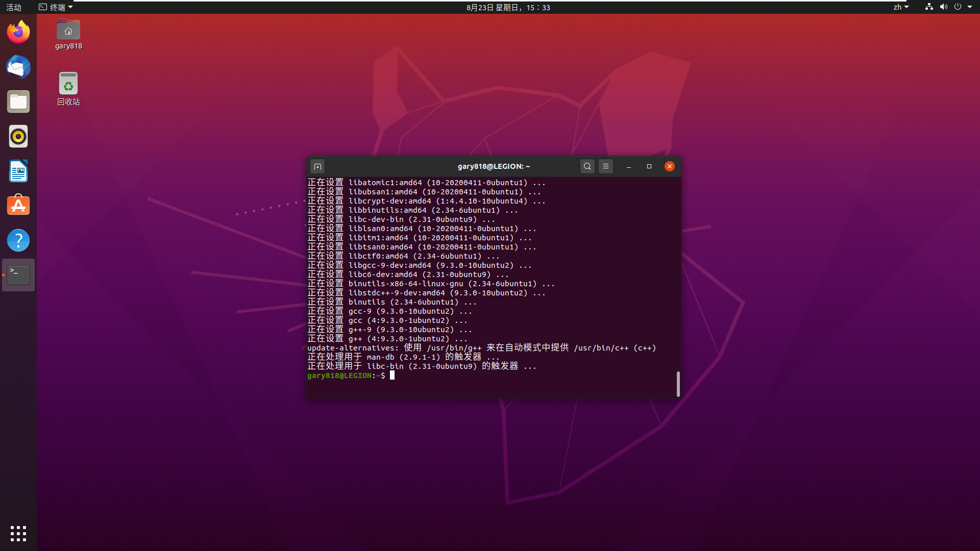This screenshot has width=980, height=551.
Task: Click the power icon in the top bar
Action: coord(958,7)
